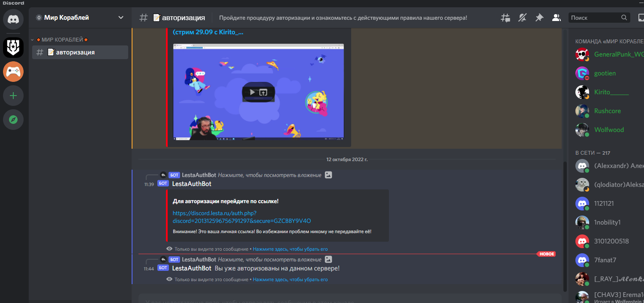The height and width of the screenshot is (303, 644).
Task: Open the стрим 29.09 с Kirito link
Action: point(208,32)
